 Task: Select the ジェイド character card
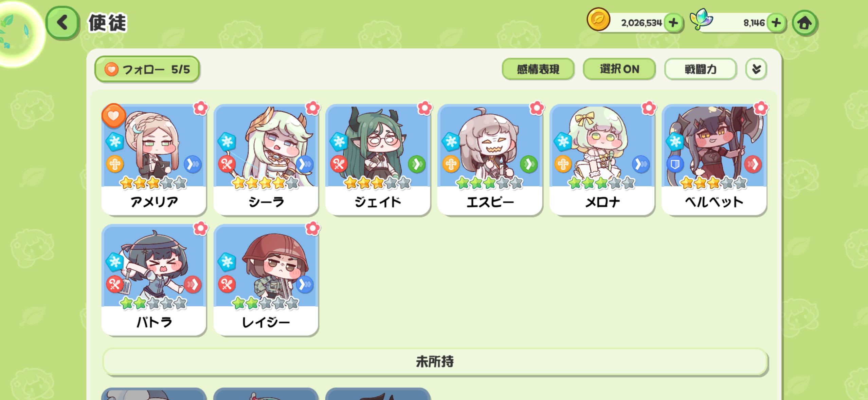tap(378, 159)
